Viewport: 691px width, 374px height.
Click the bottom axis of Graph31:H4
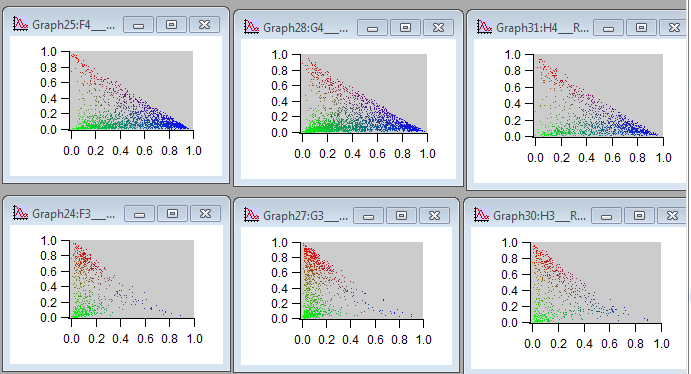click(599, 151)
